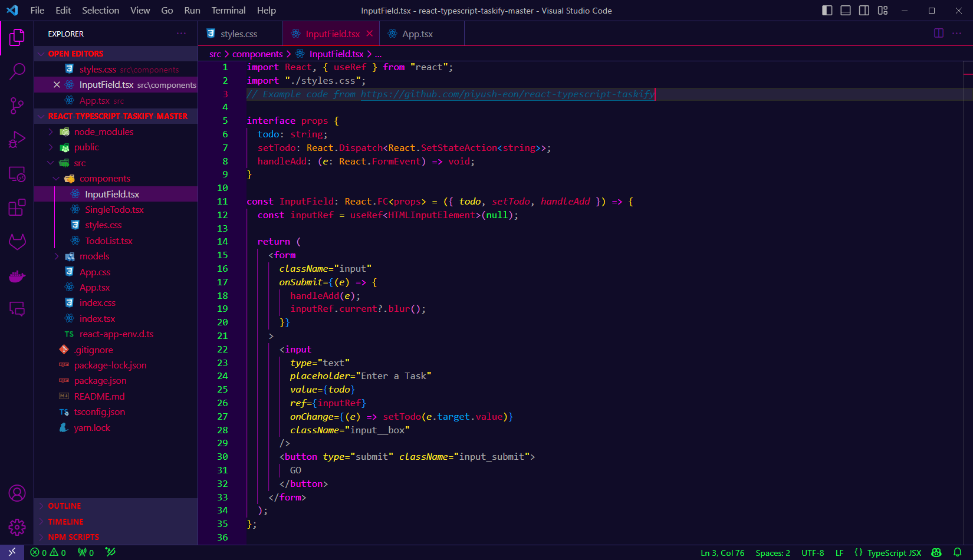Click the Accounts icon in activity bar
973x560 pixels.
17,493
